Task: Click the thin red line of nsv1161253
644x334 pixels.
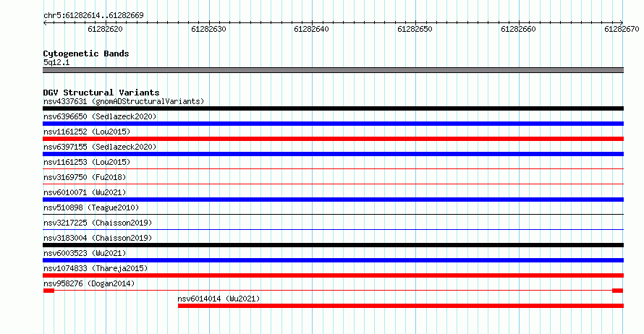Action: click(333, 168)
